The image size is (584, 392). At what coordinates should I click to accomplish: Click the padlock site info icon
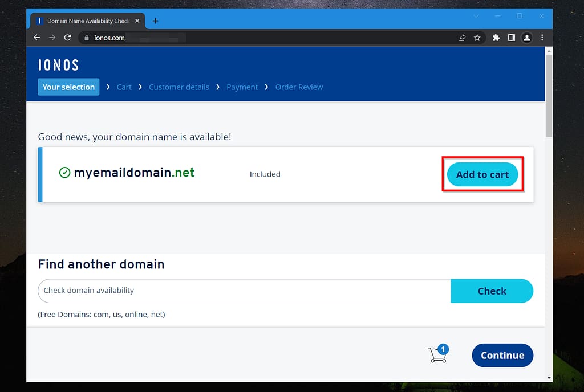pyautogui.click(x=87, y=38)
